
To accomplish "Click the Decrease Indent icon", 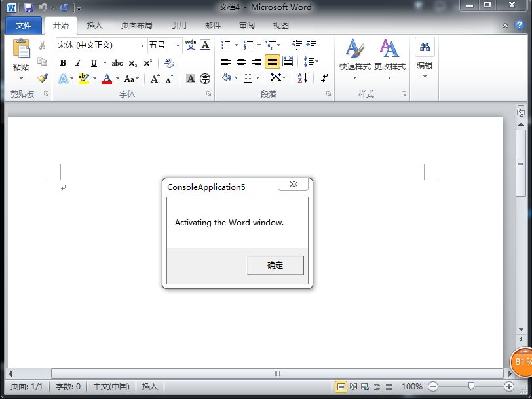I will 297,45.
